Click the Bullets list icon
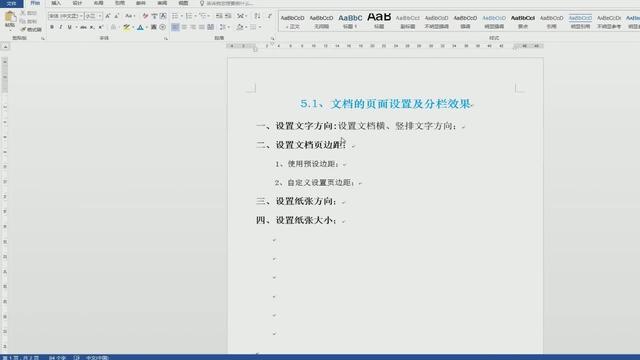Screen dimensions: 640x360 pos(175,16)
